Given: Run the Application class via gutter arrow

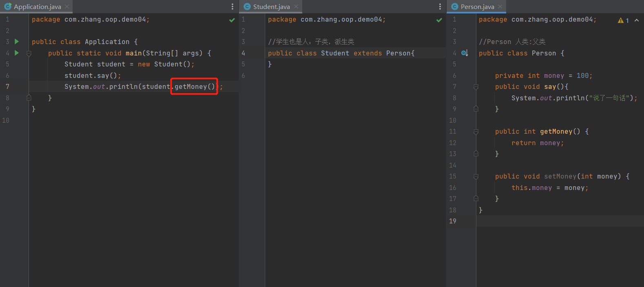Looking at the screenshot, I should tap(17, 42).
